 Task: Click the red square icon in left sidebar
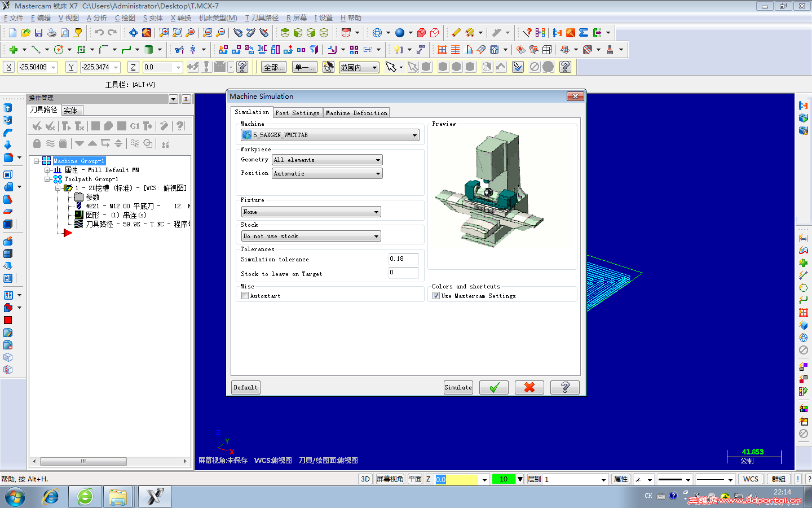click(8, 320)
